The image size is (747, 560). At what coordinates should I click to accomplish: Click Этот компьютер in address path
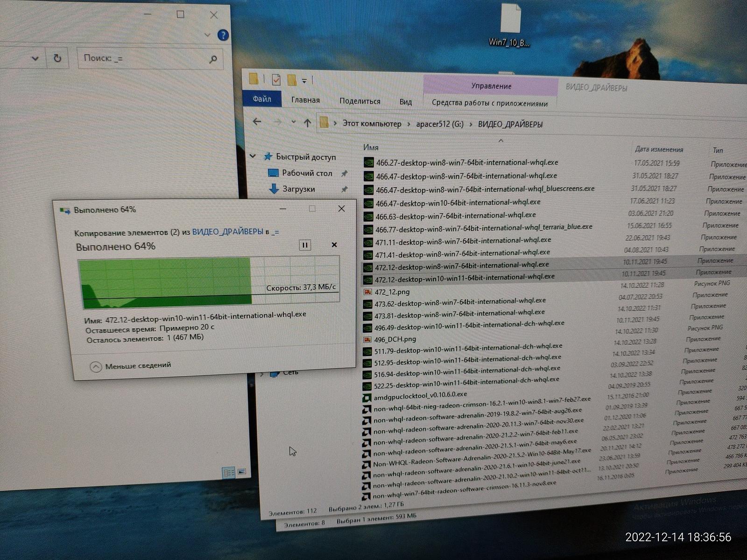point(372,124)
